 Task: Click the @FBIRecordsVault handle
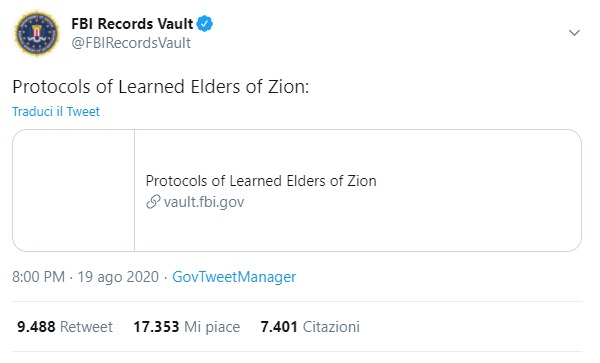131,43
